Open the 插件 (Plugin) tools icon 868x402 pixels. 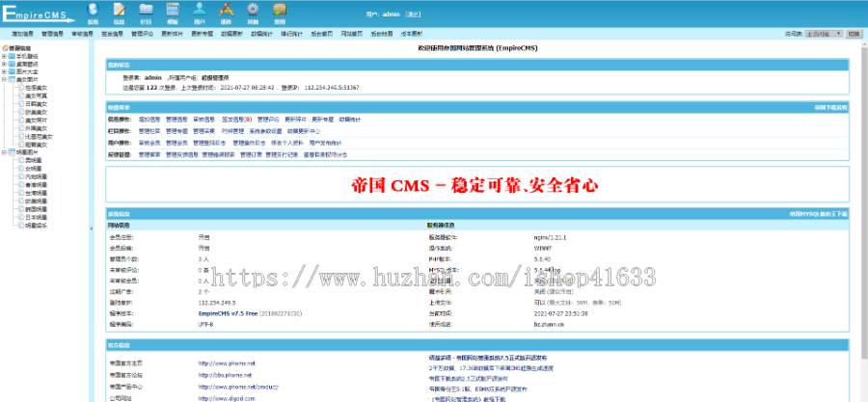pyautogui.click(x=226, y=9)
